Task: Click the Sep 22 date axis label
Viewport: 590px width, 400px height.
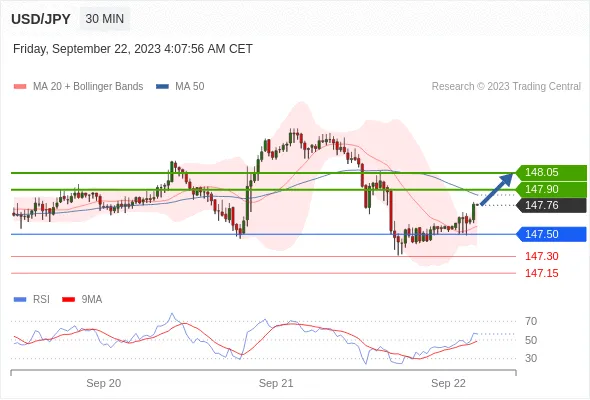Action: tap(448, 383)
